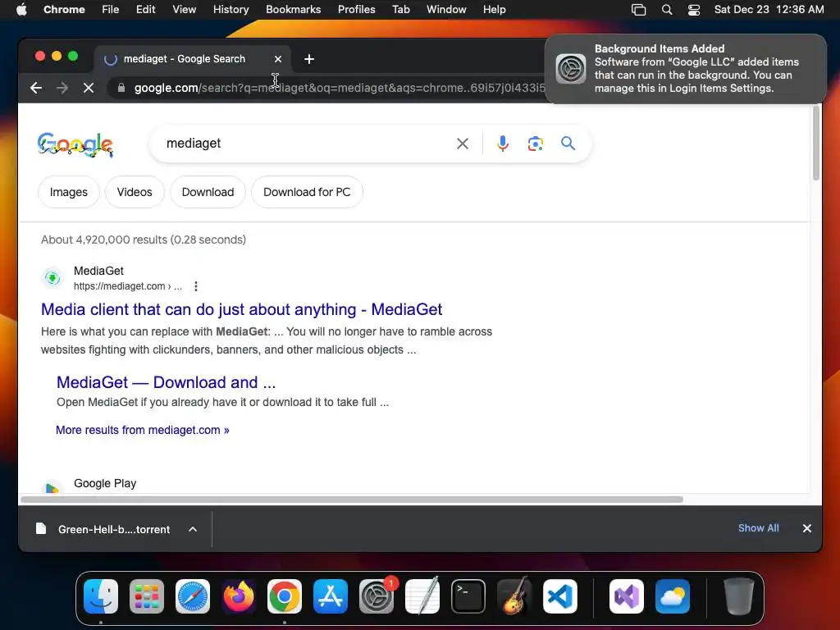Open Visual Studio from the Dock
This screenshot has width=840, height=630.
pos(627,596)
